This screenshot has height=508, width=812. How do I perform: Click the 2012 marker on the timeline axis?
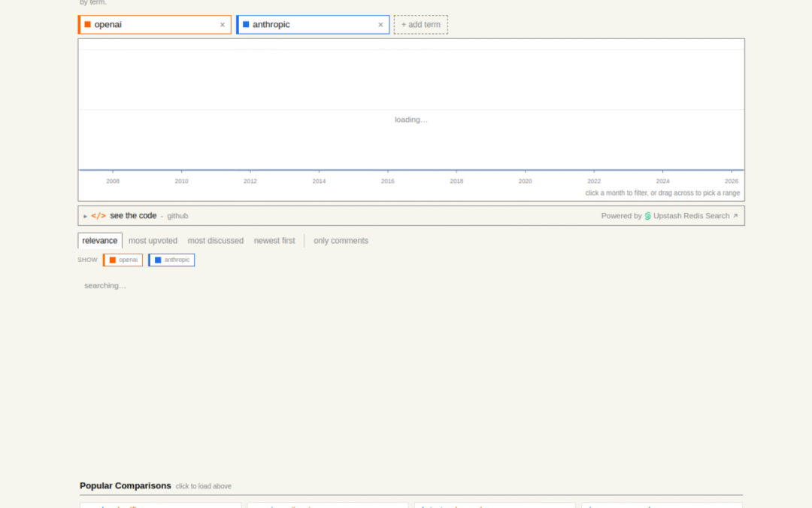tap(250, 181)
